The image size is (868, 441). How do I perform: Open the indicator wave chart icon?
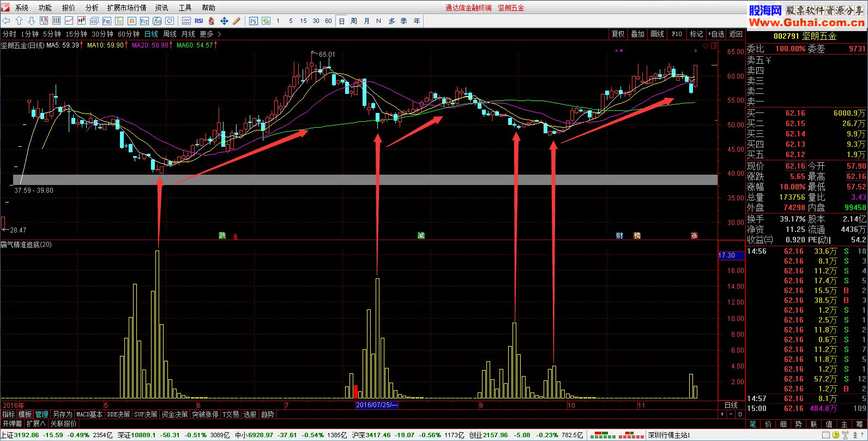[x=186, y=21]
